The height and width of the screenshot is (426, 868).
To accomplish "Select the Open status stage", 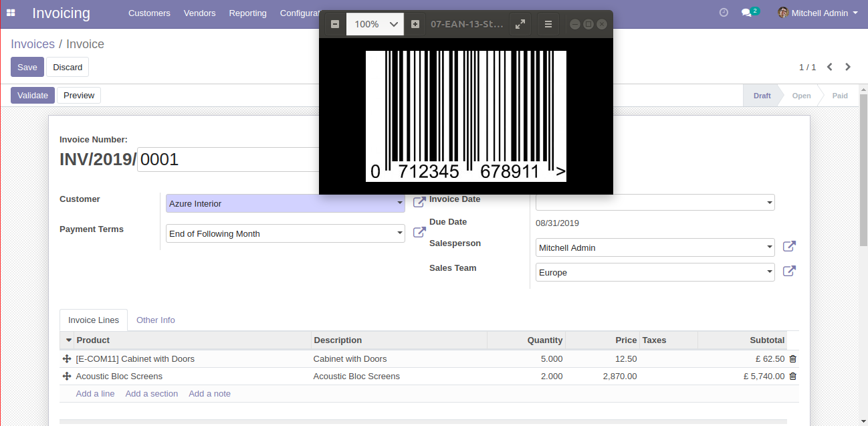I will 801,96.
